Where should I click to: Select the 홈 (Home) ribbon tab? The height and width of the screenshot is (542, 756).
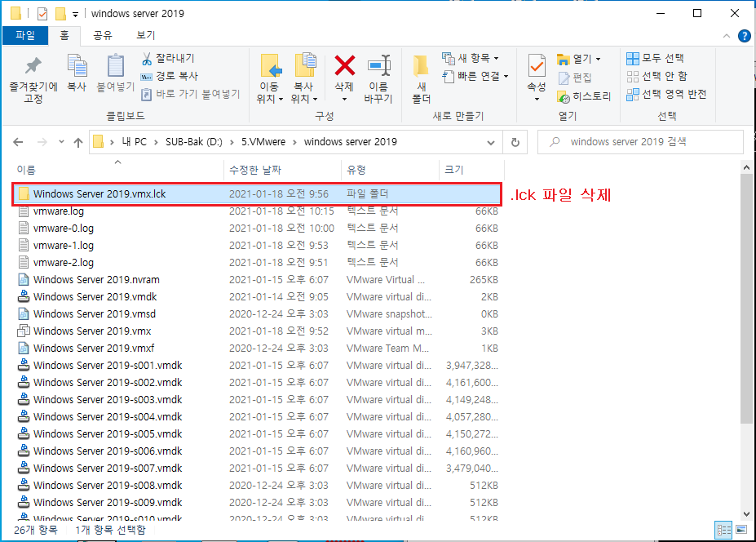[x=64, y=35]
